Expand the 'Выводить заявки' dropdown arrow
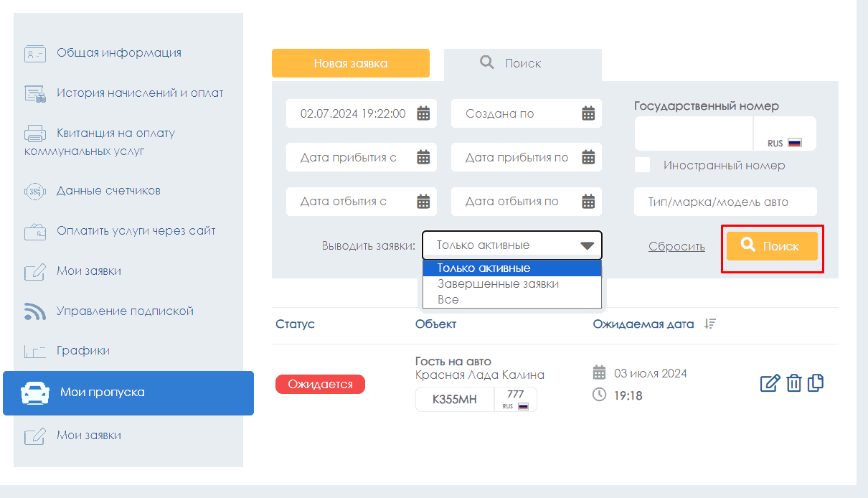The width and height of the screenshot is (868, 498). point(587,245)
